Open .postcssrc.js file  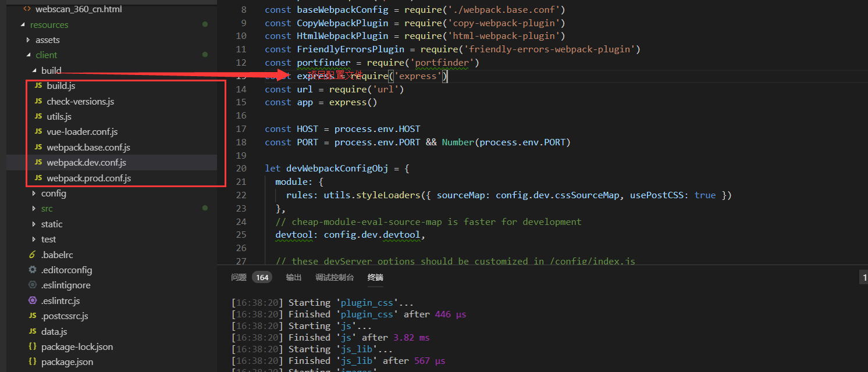point(65,316)
